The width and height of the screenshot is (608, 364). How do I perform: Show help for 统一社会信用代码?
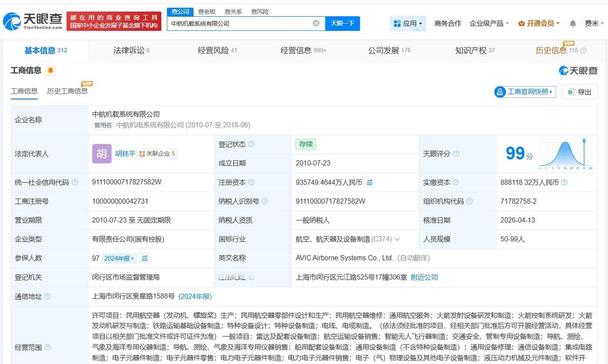point(75,182)
